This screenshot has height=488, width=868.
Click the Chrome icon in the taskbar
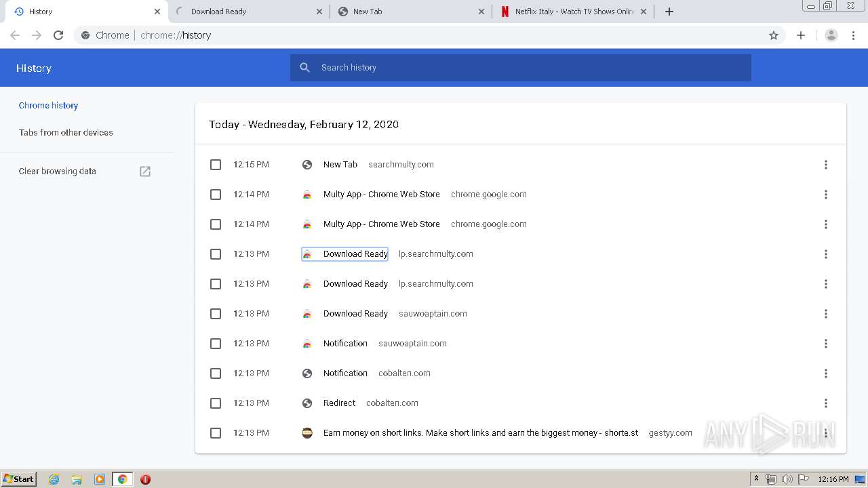[123, 479]
